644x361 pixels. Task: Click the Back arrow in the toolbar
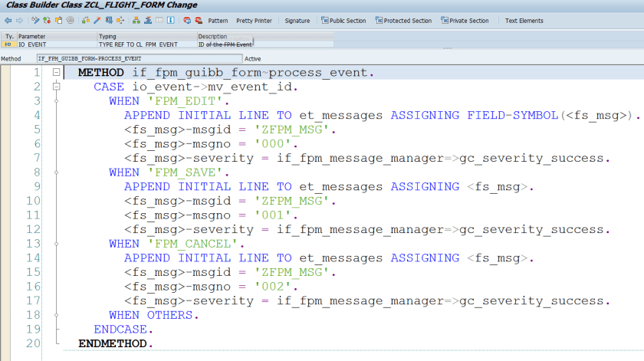point(7,21)
